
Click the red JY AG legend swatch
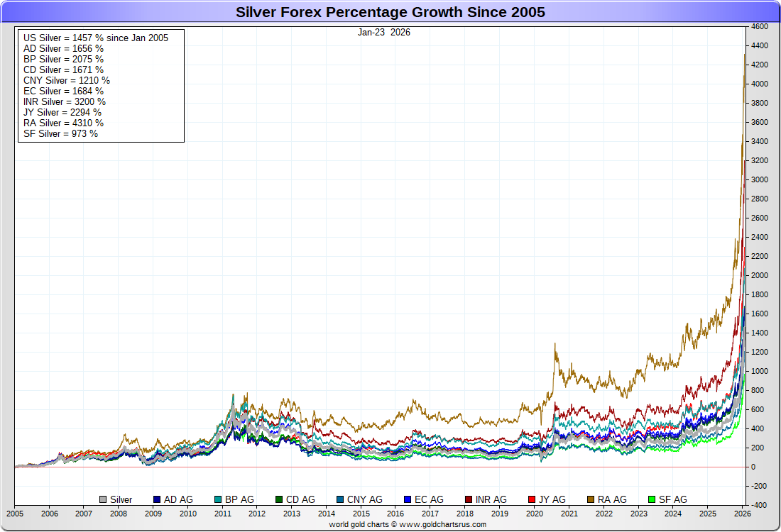pyautogui.click(x=532, y=499)
